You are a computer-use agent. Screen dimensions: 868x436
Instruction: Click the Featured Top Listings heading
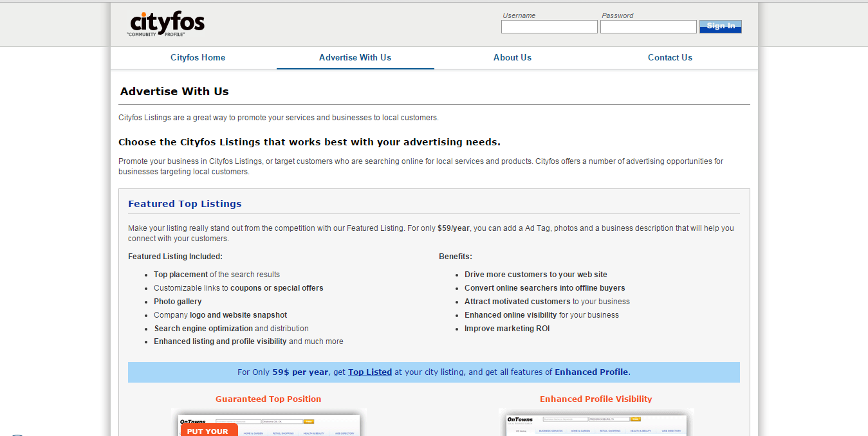click(185, 204)
